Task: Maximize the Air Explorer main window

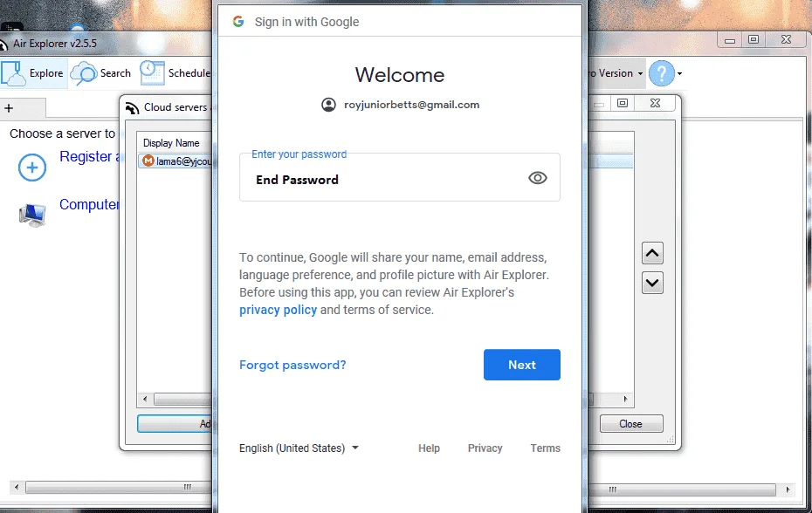Action: tap(754, 39)
